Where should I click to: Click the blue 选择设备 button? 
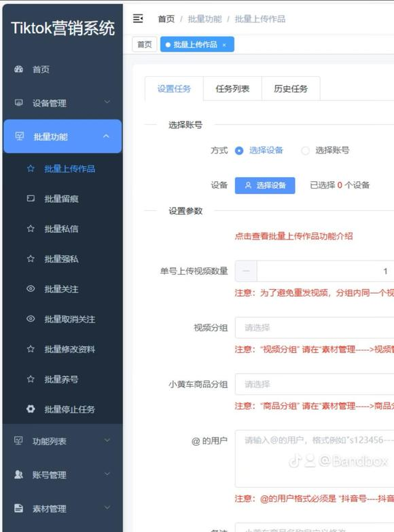coord(265,186)
